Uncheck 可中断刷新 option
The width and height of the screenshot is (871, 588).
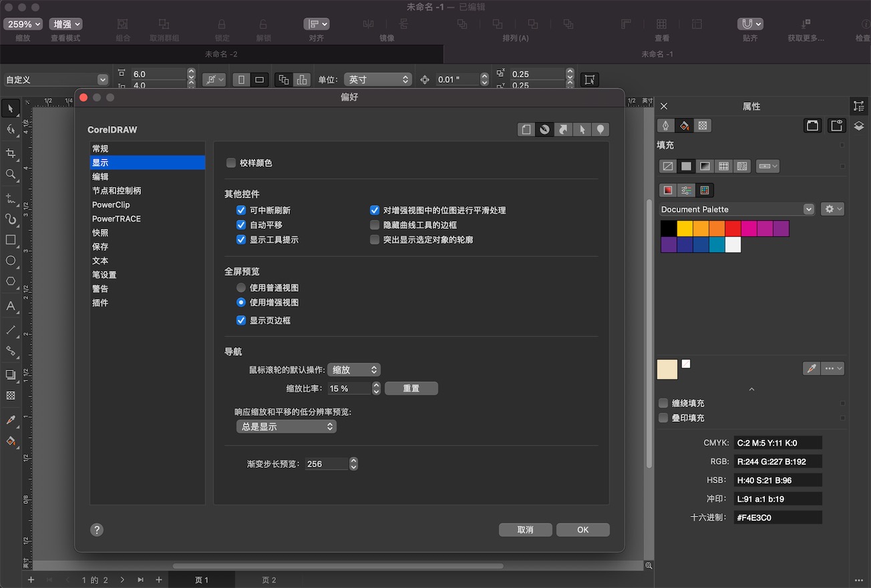pyautogui.click(x=242, y=210)
